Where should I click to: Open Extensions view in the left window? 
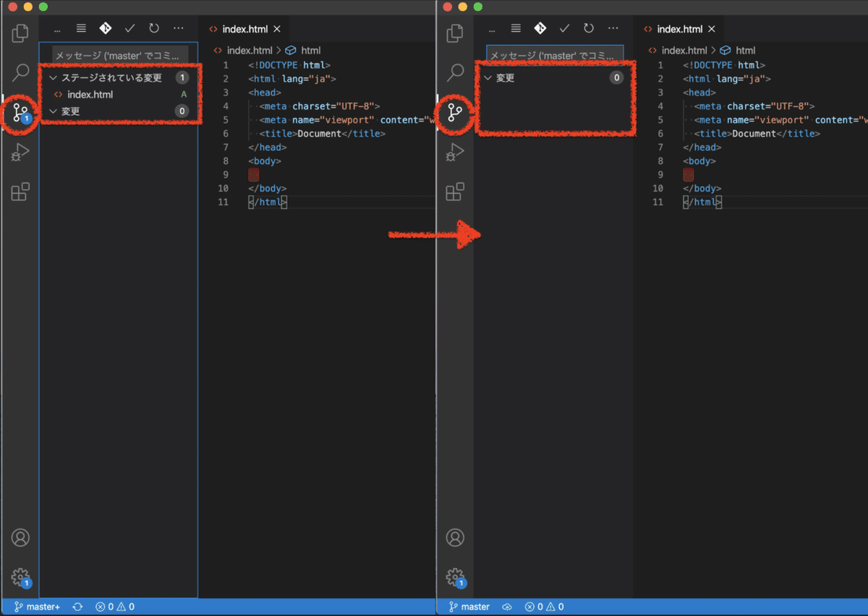pyautogui.click(x=20, y=192)
